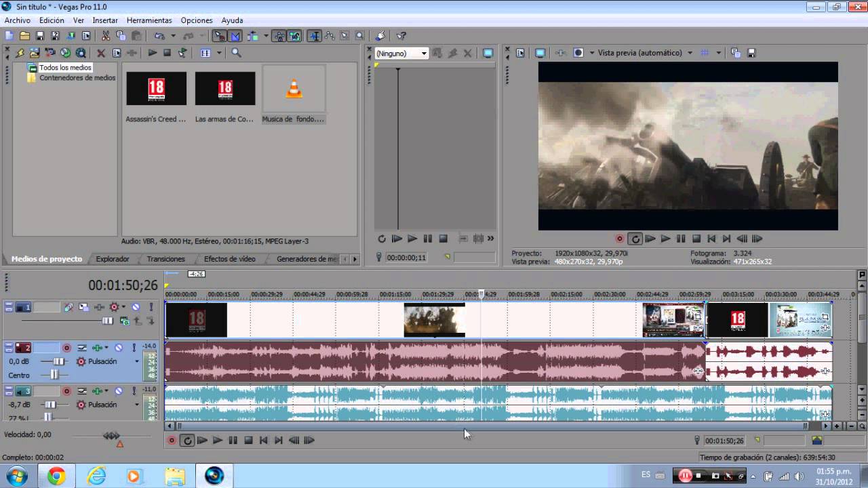868x488 pixels.
Task: Click the media Properties icon
Action: (117, 53)
